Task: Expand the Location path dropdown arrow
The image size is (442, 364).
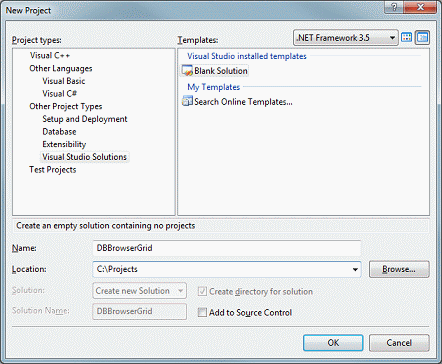Action: 355,269
